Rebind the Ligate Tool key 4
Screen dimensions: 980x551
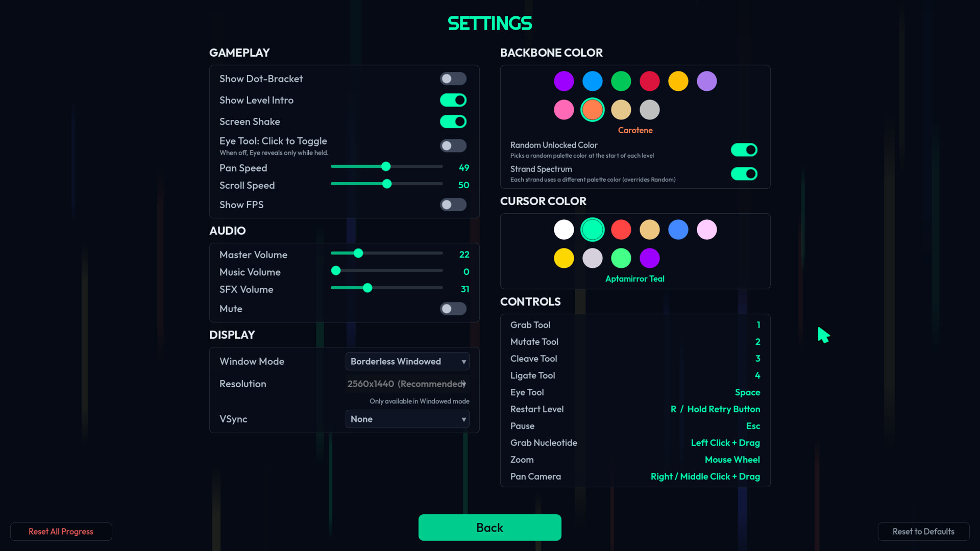point(758,375)
